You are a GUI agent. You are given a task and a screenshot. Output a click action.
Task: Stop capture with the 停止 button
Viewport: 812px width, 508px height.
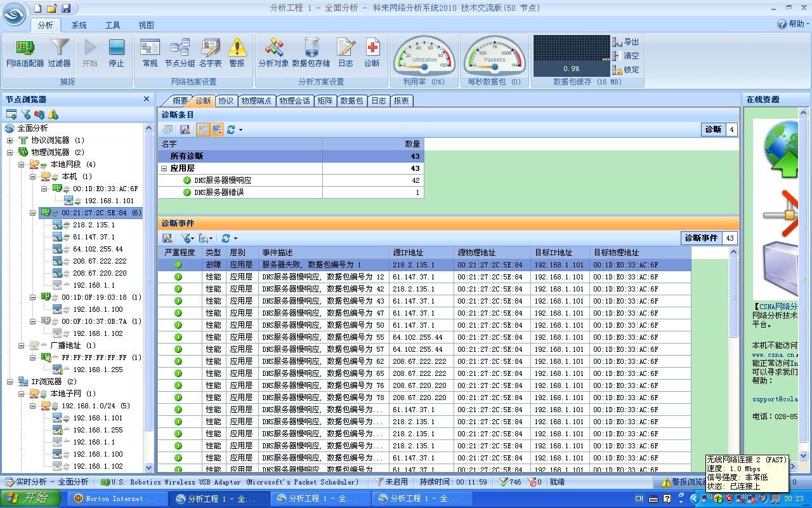pos(116,52)
